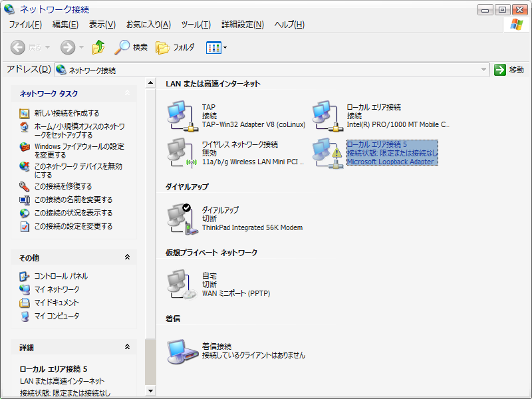Click the Microsoft Loopback Adapter connection icon
This screenshot has height=399, width=532.
326,152
